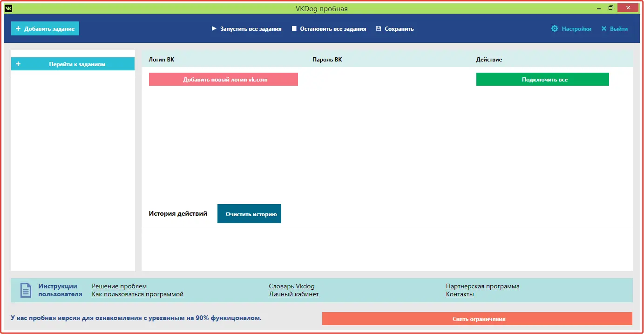The image size is (644, 334).
Task: Click the plus icon on Добавить задание
Action: (x=18, y=29)
